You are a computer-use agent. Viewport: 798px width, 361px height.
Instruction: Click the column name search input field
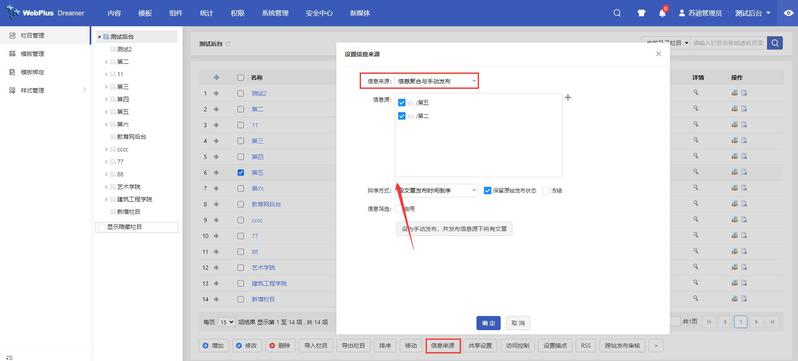click(728, 43)
